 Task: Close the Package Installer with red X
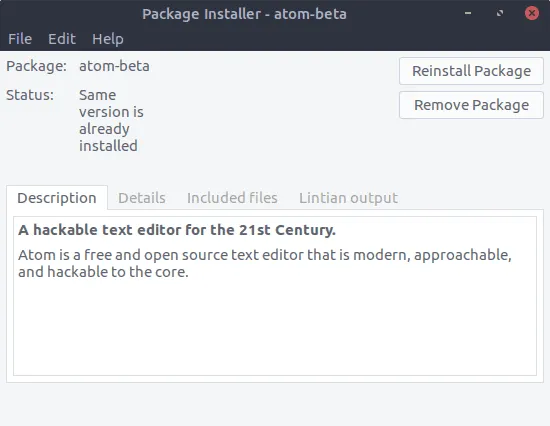click(x=532, y=13)
